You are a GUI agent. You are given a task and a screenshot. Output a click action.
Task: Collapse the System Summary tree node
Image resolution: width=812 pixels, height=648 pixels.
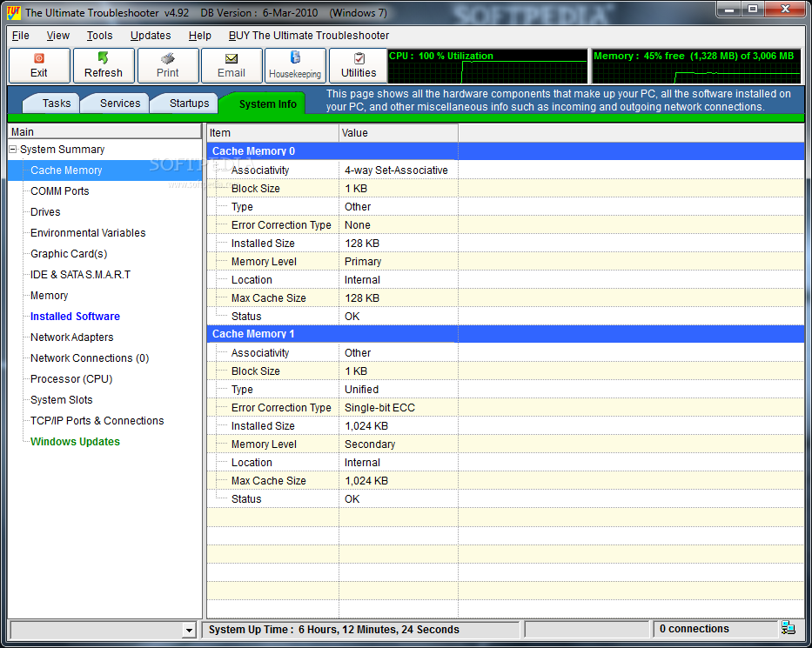pyautogui.click(x=13, y=150)
